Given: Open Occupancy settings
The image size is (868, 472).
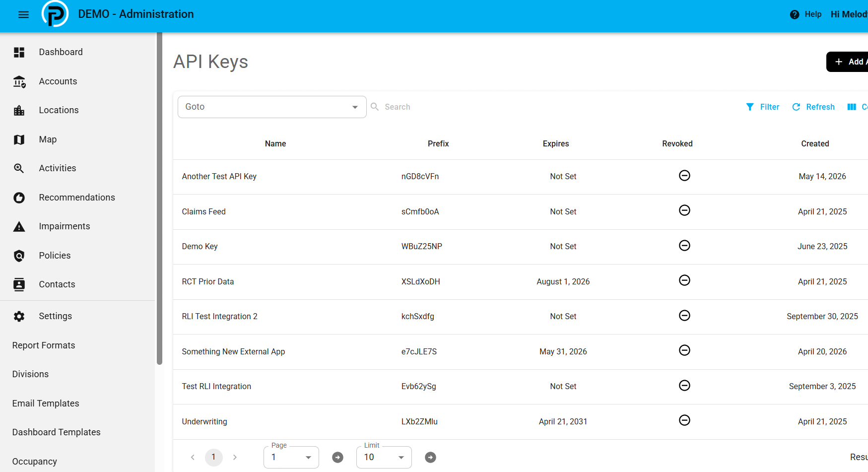Looking at the screenshot, I should click(x=35, y=462).
